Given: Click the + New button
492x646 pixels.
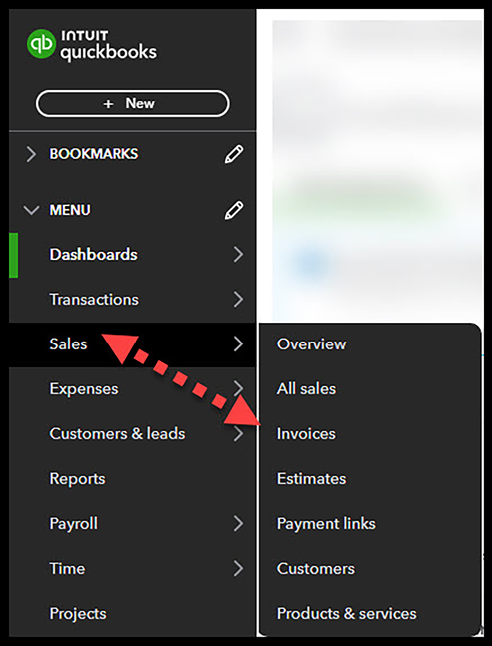Looking at the screenshot, I should click(132, 103).
